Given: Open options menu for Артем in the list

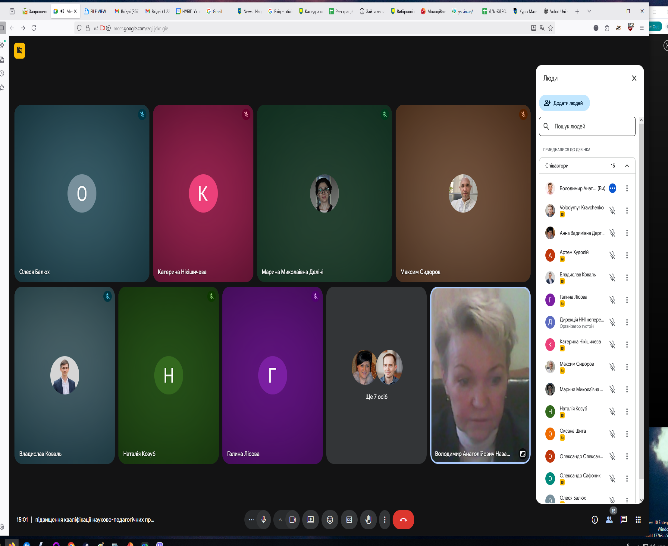Looking at the screenshot, I should pos(627,255).
